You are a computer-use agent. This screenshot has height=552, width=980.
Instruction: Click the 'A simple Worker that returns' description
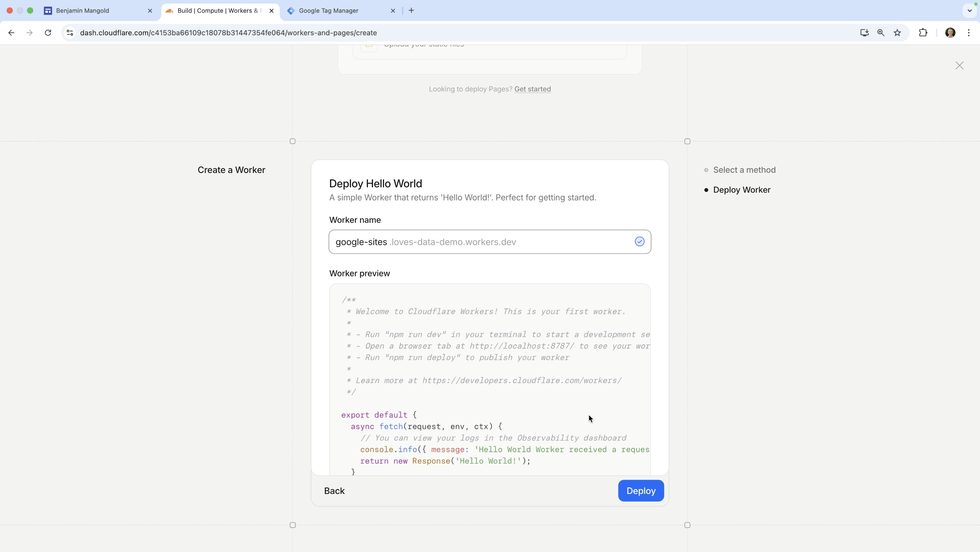tap(462, 198)
